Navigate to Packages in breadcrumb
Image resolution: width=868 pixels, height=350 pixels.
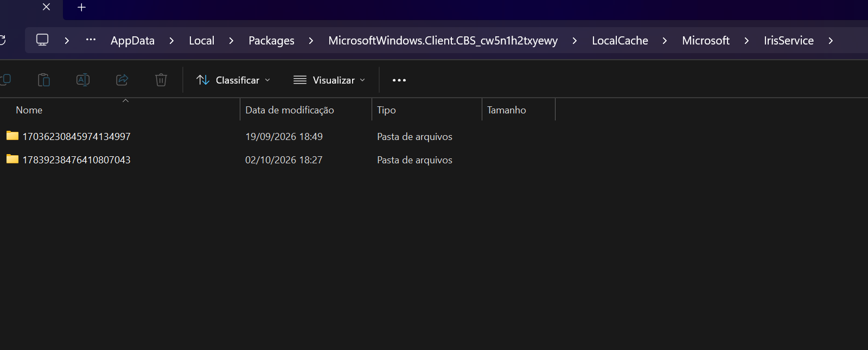(271, 41)
